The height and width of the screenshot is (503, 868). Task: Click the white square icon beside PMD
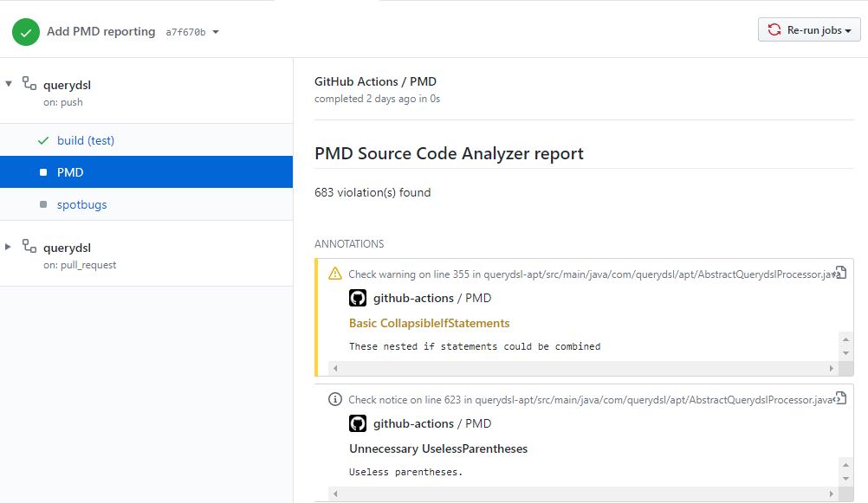(x=43, y=172)
